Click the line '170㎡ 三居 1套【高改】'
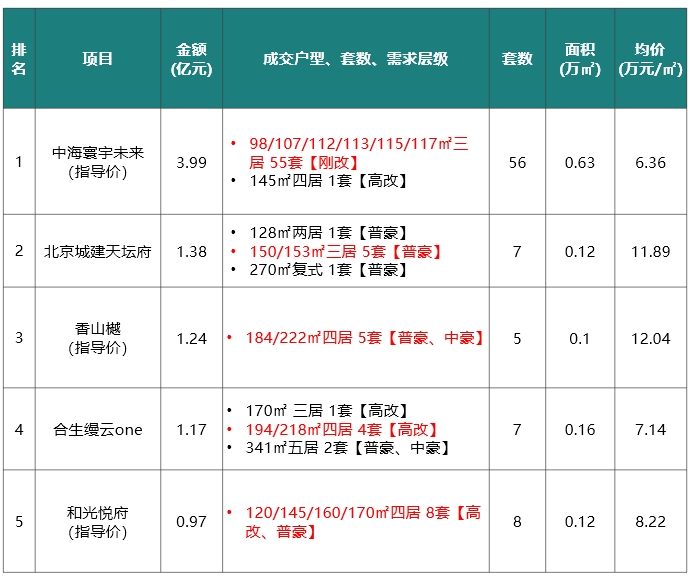The height and width of the screenshot is (578, 690). (328, 411)
